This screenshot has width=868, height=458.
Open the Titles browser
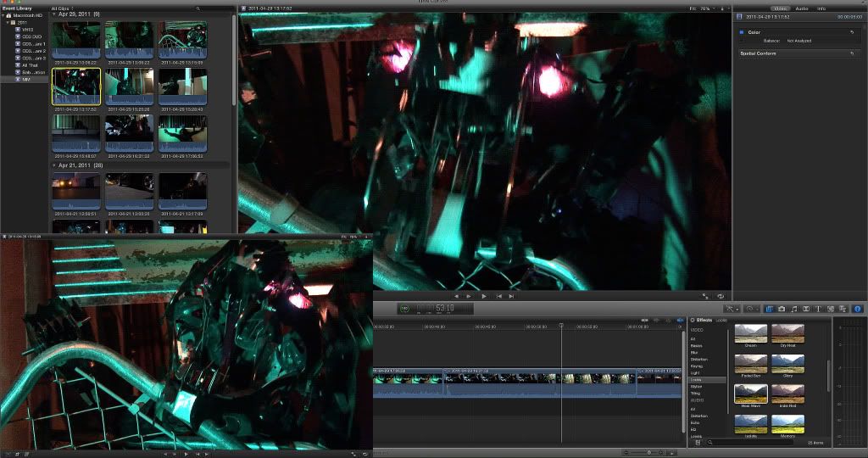[818, 309]
